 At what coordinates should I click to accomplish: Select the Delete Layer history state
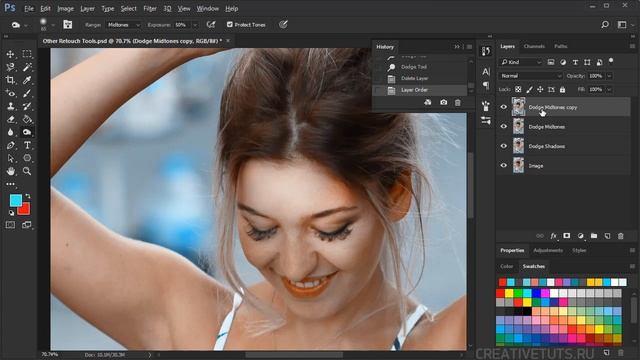pos(420,78)
